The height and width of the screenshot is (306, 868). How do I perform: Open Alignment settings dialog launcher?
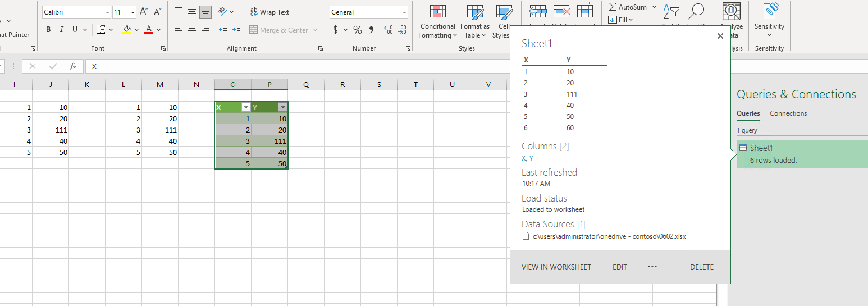point(320,49)
